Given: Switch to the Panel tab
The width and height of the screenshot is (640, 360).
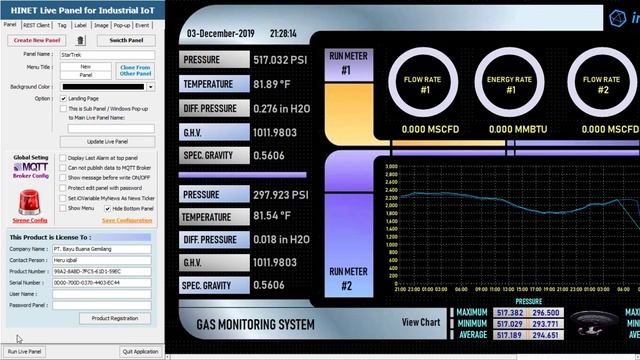Looking at the screenshot, I should coord(10,25).
